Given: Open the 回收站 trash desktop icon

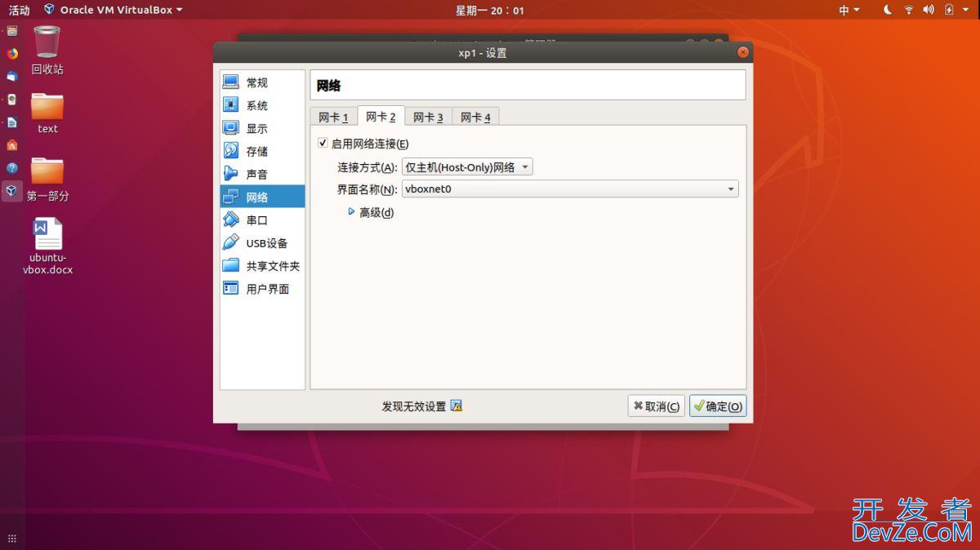Looking at the screenshot, I should pyautogui.click(x=47, y=51).
